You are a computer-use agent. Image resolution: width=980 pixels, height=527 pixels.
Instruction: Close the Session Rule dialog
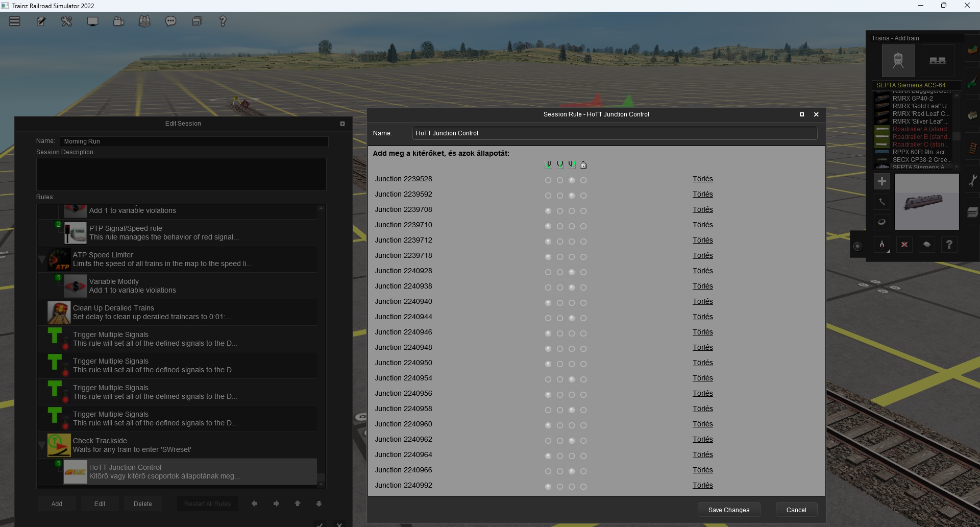click(816, 114)
